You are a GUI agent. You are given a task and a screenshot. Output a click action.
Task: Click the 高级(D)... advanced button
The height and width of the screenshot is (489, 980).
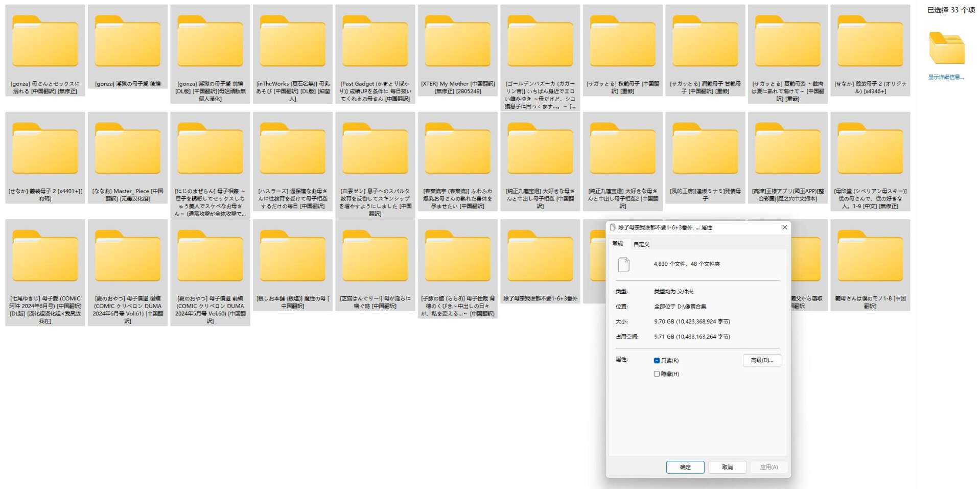762,361
